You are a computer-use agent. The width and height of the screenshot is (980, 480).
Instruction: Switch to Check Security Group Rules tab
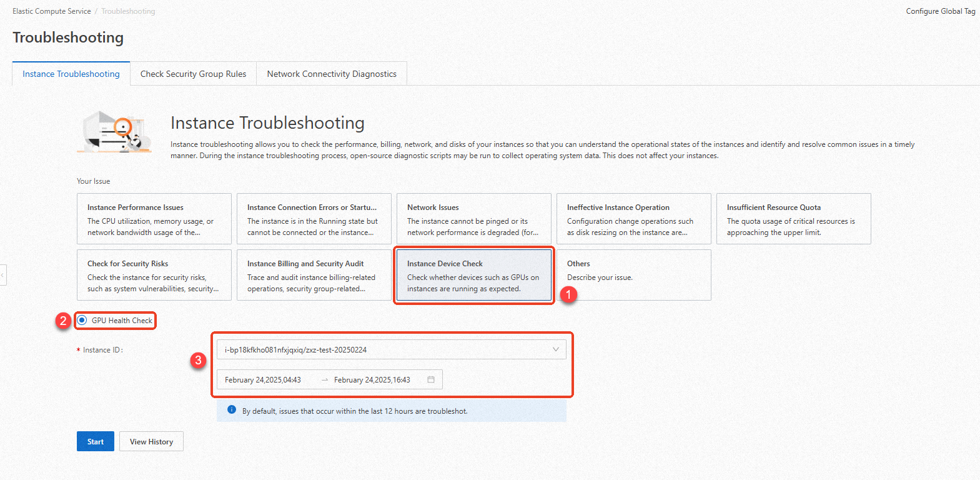click(193, 74)
